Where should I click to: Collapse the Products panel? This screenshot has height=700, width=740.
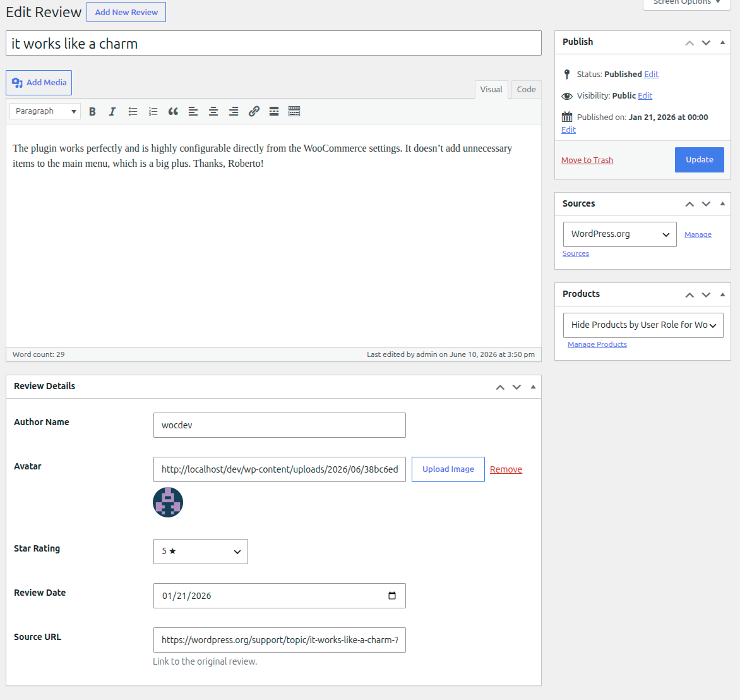coord(722,295)
